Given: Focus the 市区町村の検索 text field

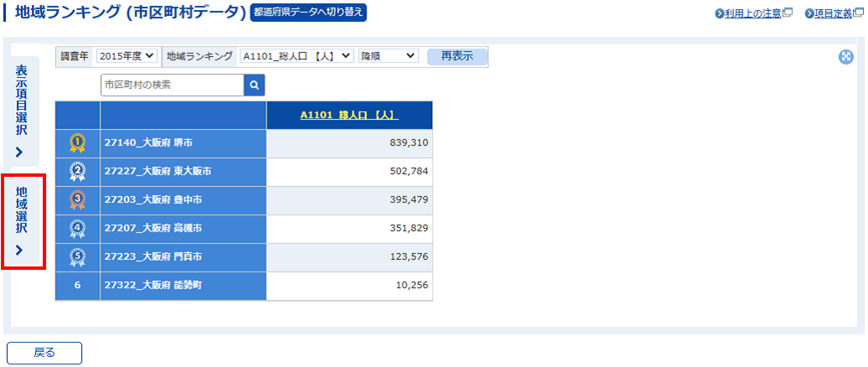Looking at the screenshot, I should pyautogui.click(x=172, y=85).
